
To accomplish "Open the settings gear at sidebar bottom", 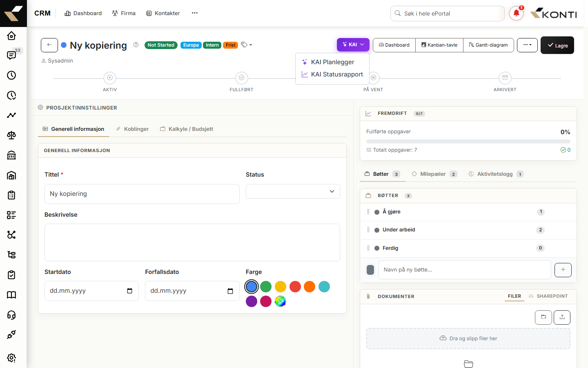I will pos(11,358).
